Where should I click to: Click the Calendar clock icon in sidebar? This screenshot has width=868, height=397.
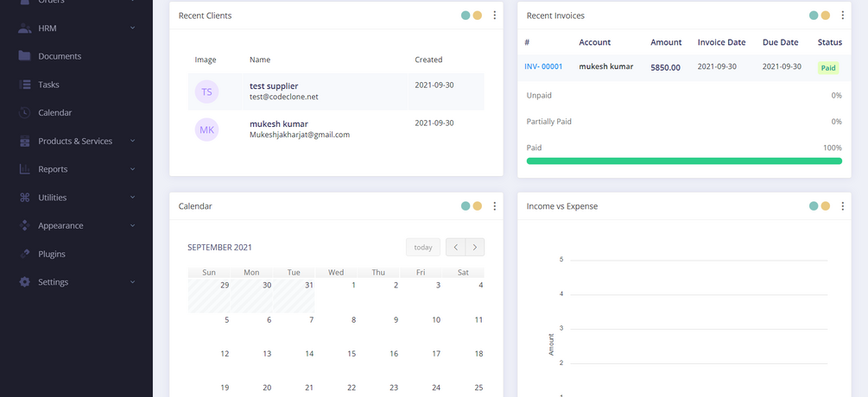click(24, 112)
